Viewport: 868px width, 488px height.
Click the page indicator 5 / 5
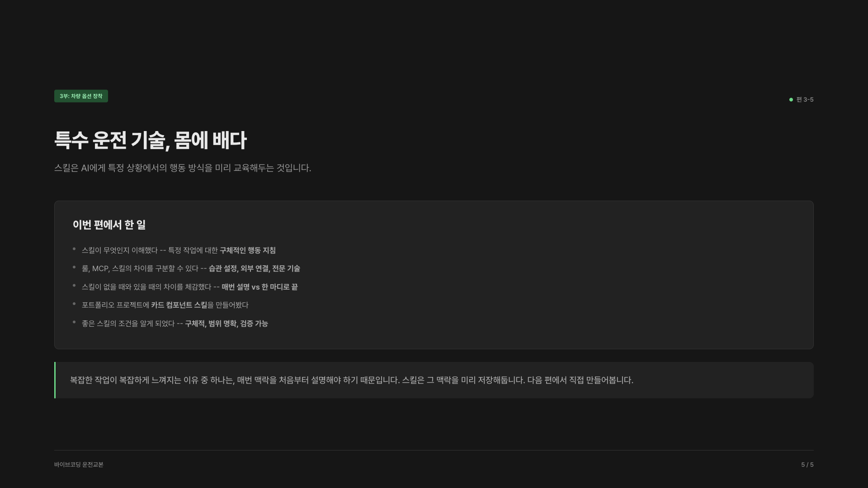[807, 465]
